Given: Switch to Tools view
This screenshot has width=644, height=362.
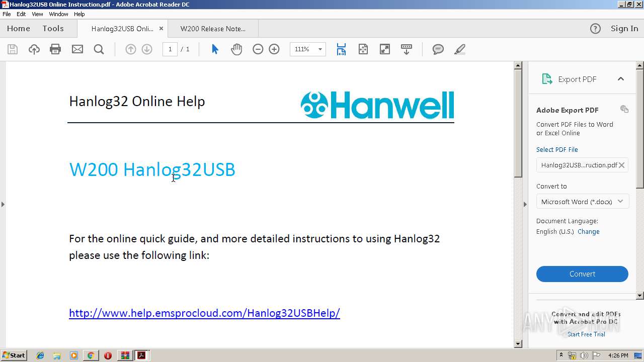Looking at the screenshot, I should point(53,29).
